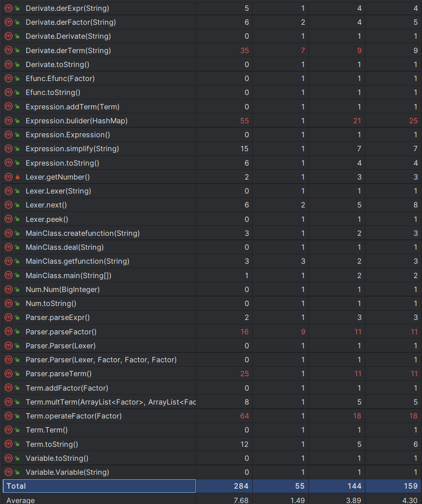Select the MainClass.createfunction(String) row

[x=211, y=233]
